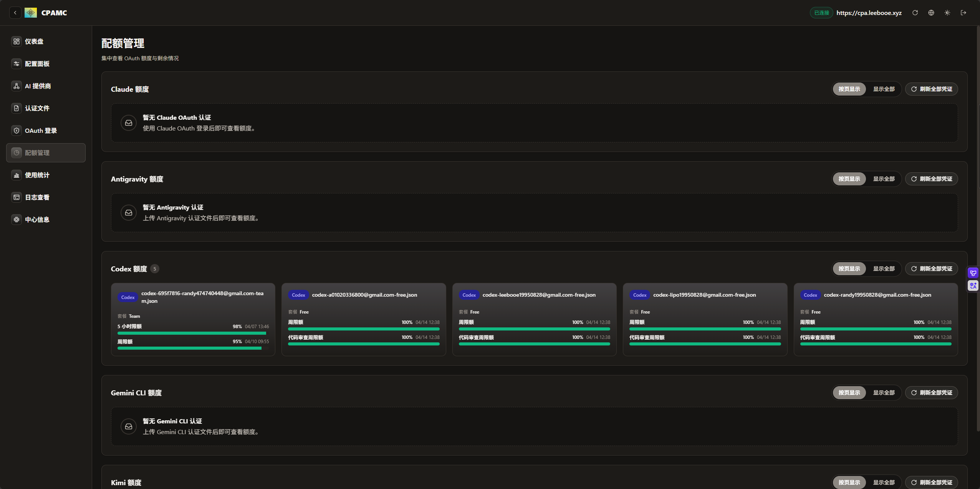This screenshot has height=489, width=980.
Task: Click file name codex-a01020336800@gmail.com-free.json
Action: (364, 295)
